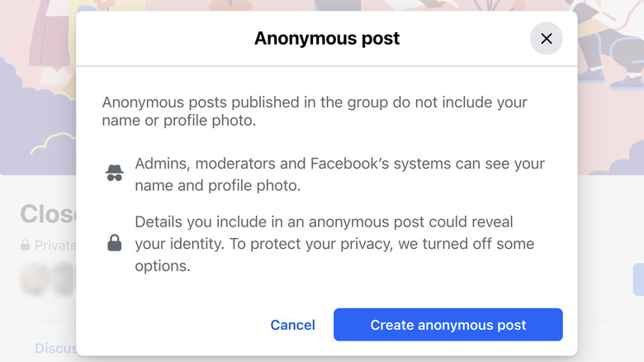Click the incognito hat-and-glasses icon

115,174
